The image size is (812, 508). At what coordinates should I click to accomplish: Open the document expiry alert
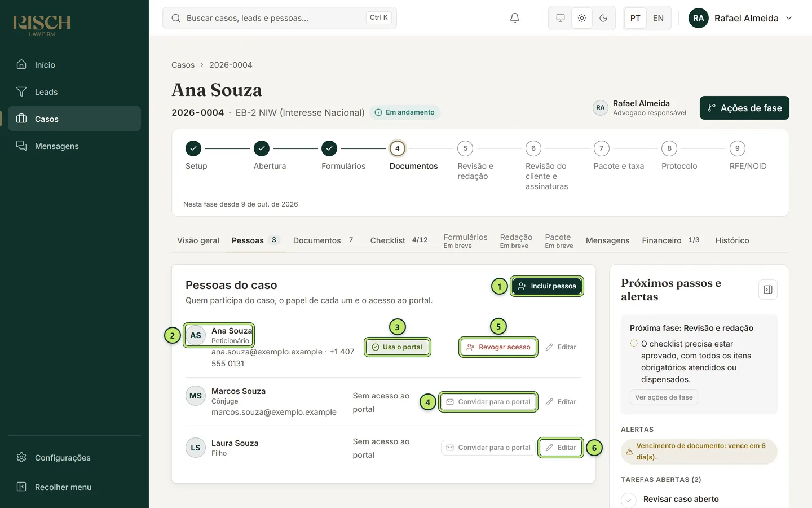point(699,452)
